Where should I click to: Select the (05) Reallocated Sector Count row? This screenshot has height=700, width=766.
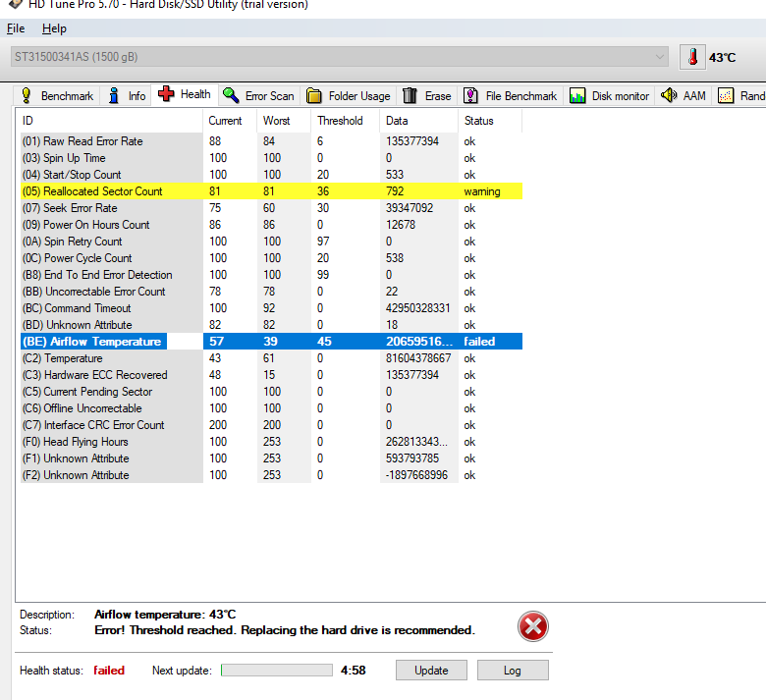coord(272,191)
